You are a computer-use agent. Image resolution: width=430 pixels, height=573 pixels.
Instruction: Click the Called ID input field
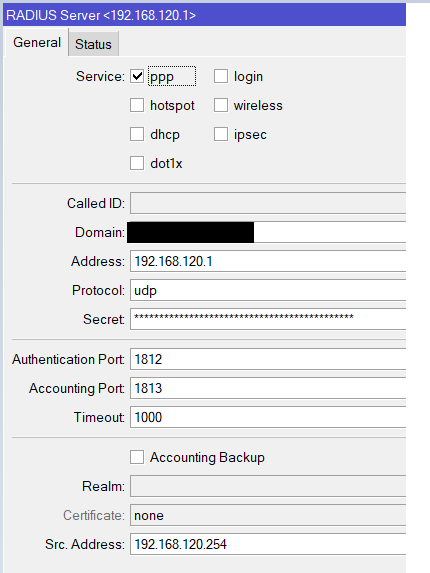tap(268, 203)
